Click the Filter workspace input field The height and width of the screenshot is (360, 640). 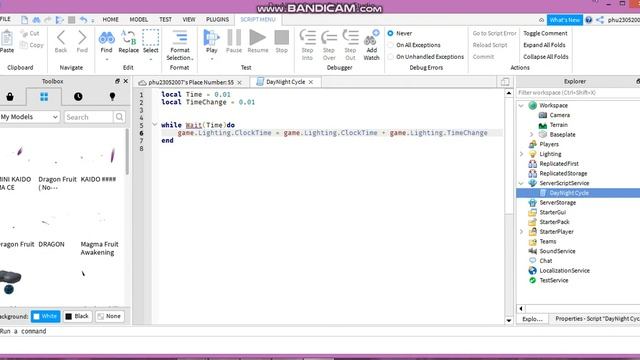[578, 93]
